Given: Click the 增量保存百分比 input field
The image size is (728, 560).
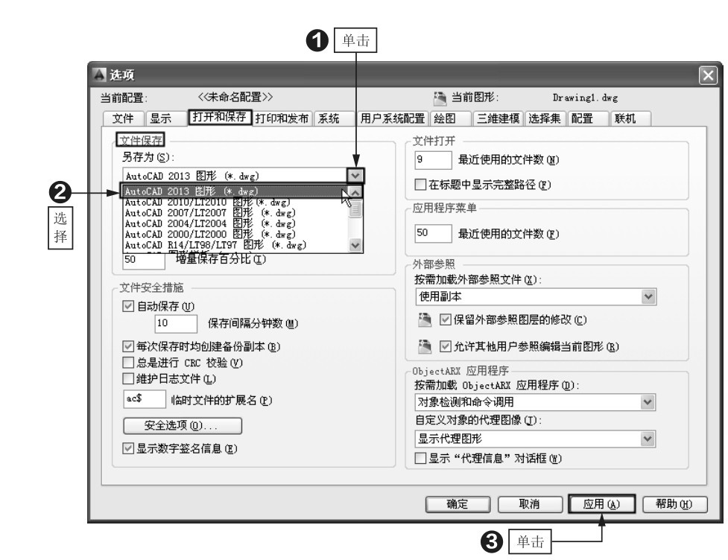Looking at the screenshot, I should click(144, 260).
